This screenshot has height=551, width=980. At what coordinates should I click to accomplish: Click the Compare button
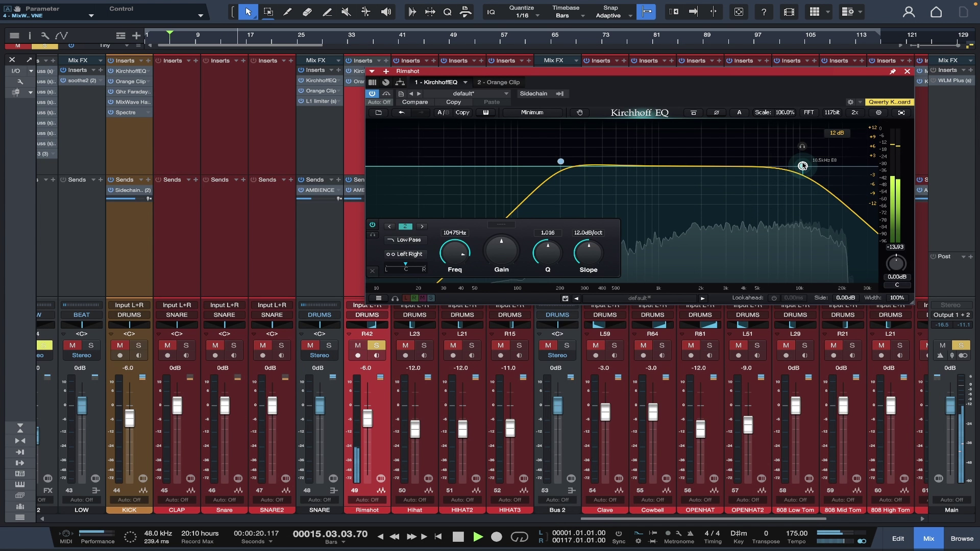point(414,102)
